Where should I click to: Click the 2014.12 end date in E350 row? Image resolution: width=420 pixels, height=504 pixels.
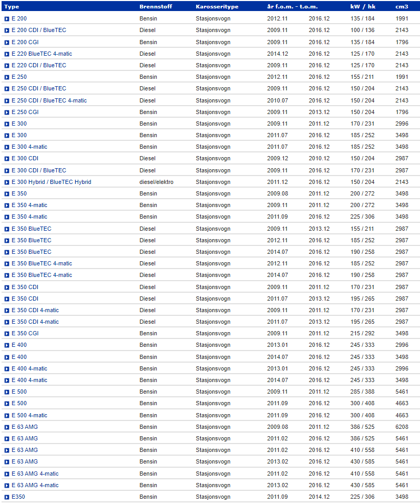point(319,497)
